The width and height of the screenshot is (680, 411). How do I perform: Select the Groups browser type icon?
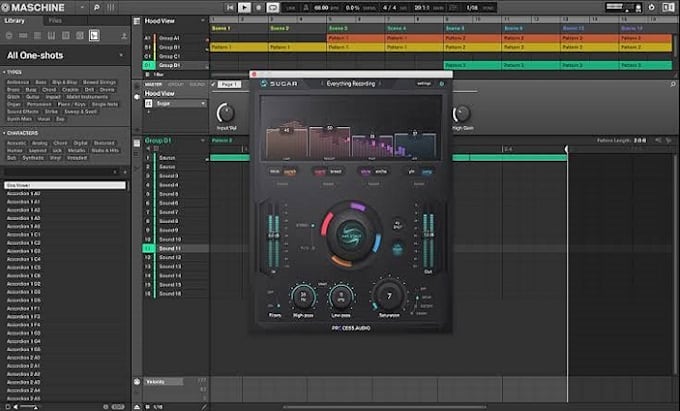[23, 36]
